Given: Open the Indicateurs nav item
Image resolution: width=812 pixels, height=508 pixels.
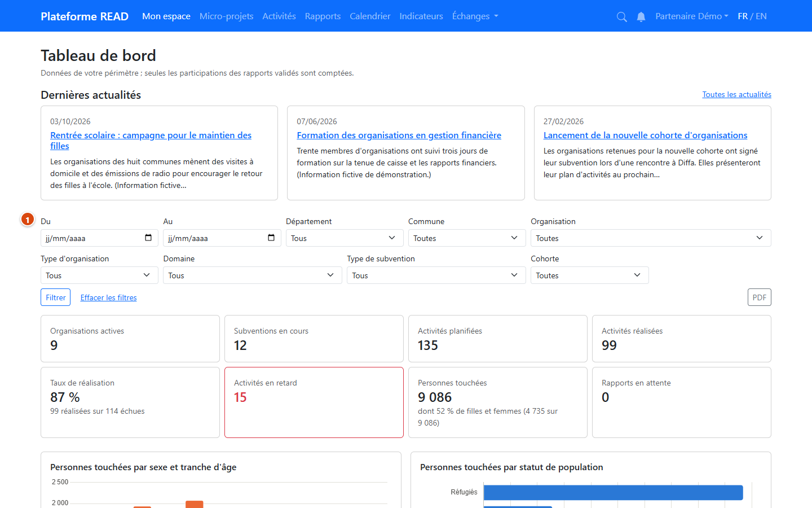Looking at the screenshot, I should (421, 16).
